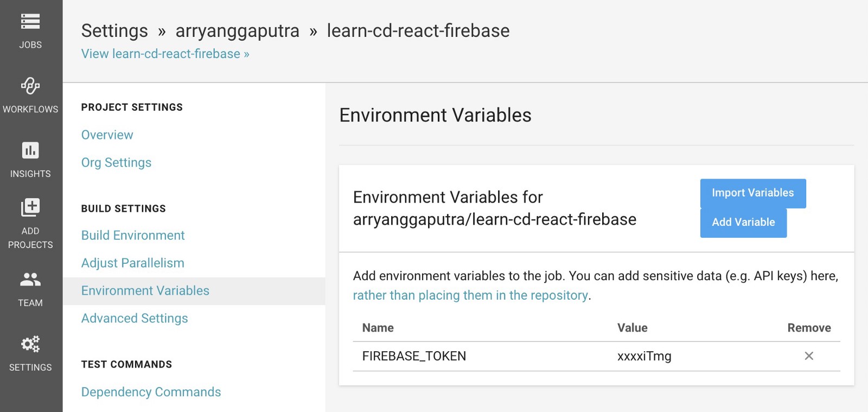The height and width of the screenshot is (412, 868).
Task: Open the Settings gears icon
Action: [30, 344]
